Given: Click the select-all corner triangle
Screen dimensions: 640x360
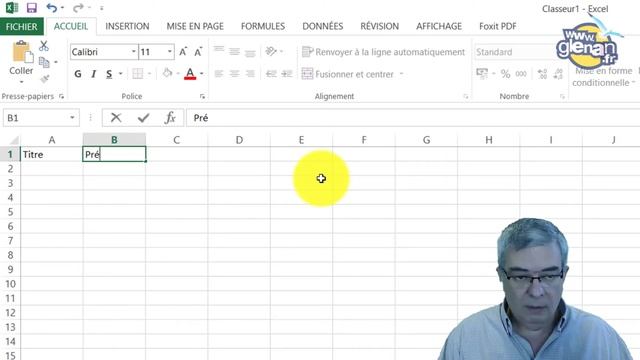Looking at the screenshot, I should [13, 140].
